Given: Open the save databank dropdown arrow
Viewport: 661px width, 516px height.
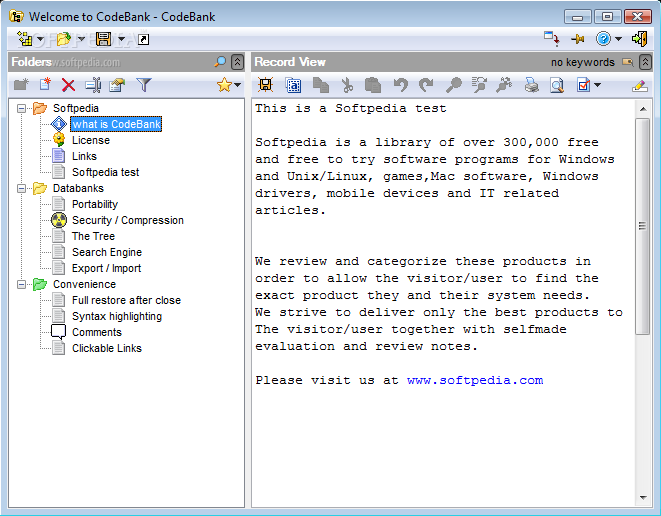Looking at the screenshot, I should pos(121,39).
